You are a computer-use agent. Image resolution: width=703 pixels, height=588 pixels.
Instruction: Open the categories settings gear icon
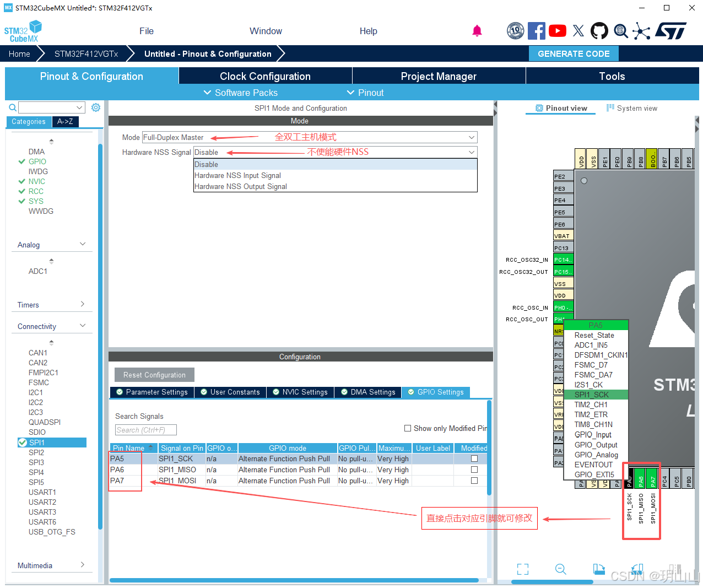pyautogui.click(x=96, y=107)
